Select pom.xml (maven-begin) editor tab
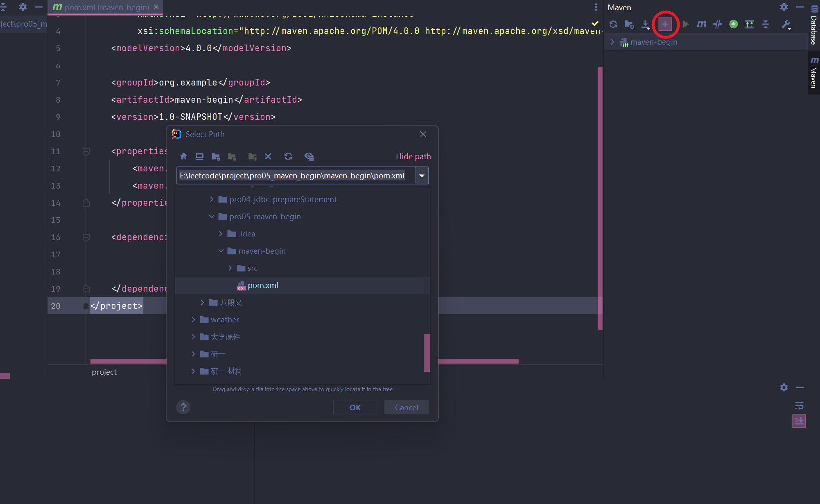The height and width of the screenshot is (504, 820). point(106,7)
